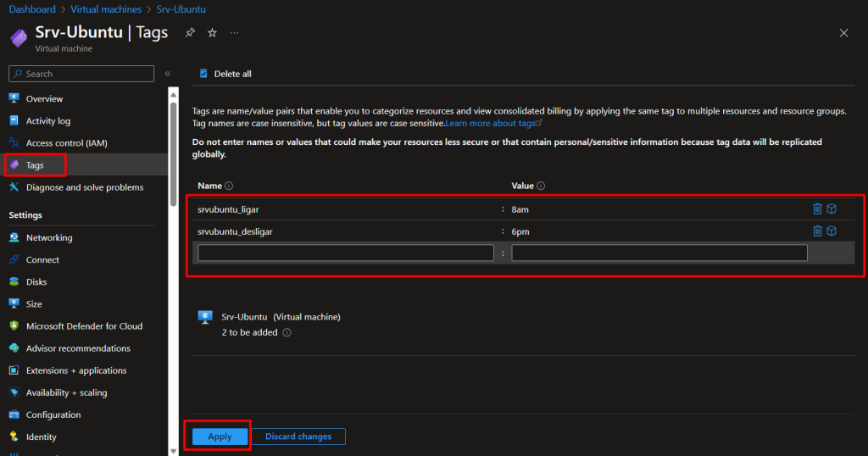Open the Activity log menu item

(x=47, y=121)
